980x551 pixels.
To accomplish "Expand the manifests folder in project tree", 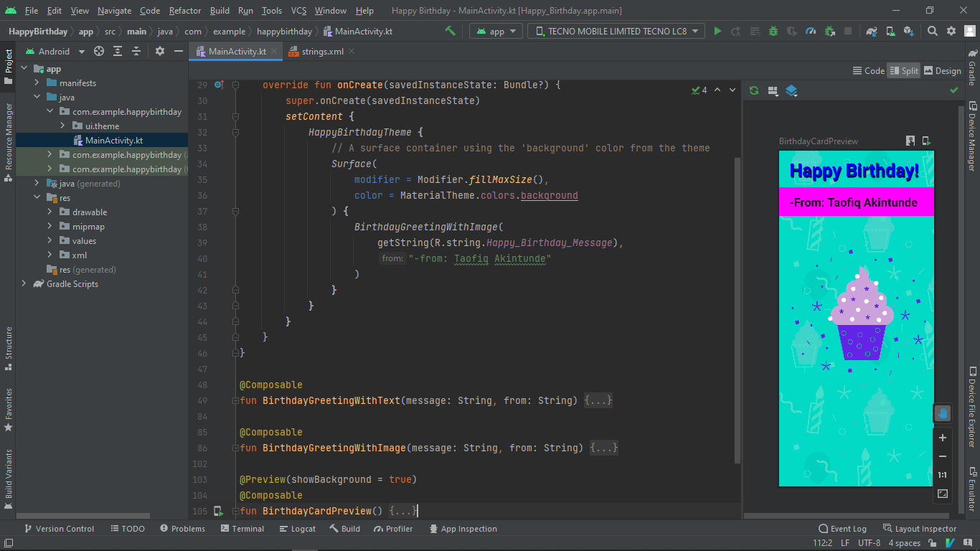I will [x=37, y=83].
